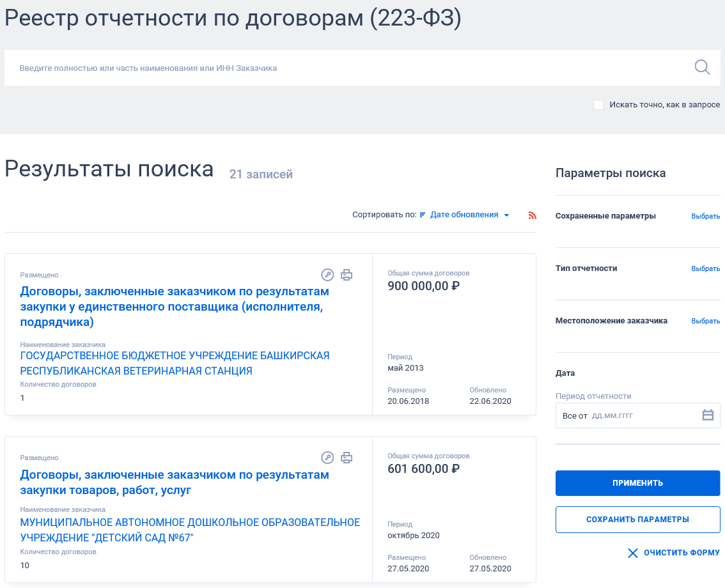The height and width of the screenshot is (588, 725).
Task: Click the period value май 2013
Action: point(405,368)
